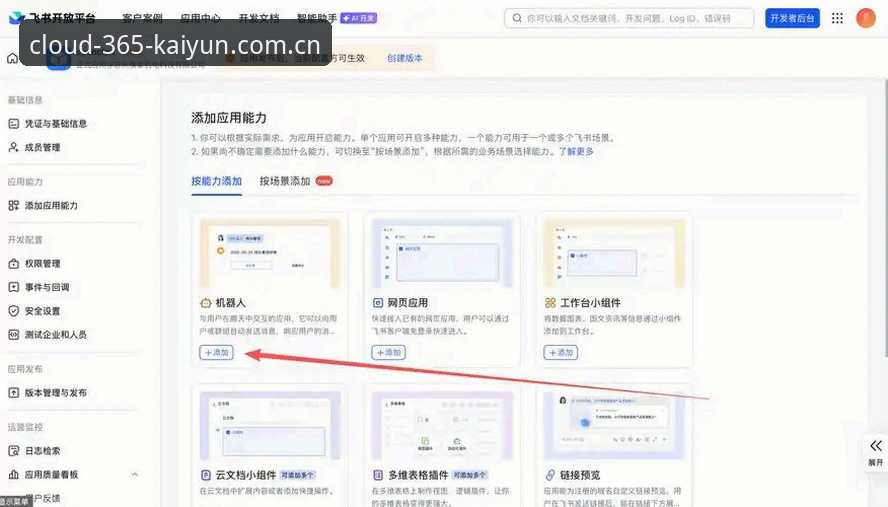The width and height of the screenshot is (888, 507).
Task: Click the 添加应用能力 sidebar icon
Action: pos(14,206)
